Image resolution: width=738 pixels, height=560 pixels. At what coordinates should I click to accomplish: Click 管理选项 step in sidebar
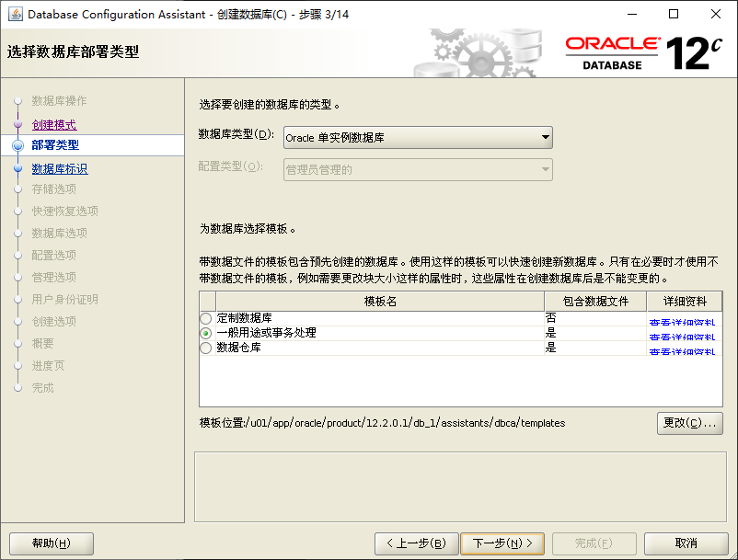(54, 278)
